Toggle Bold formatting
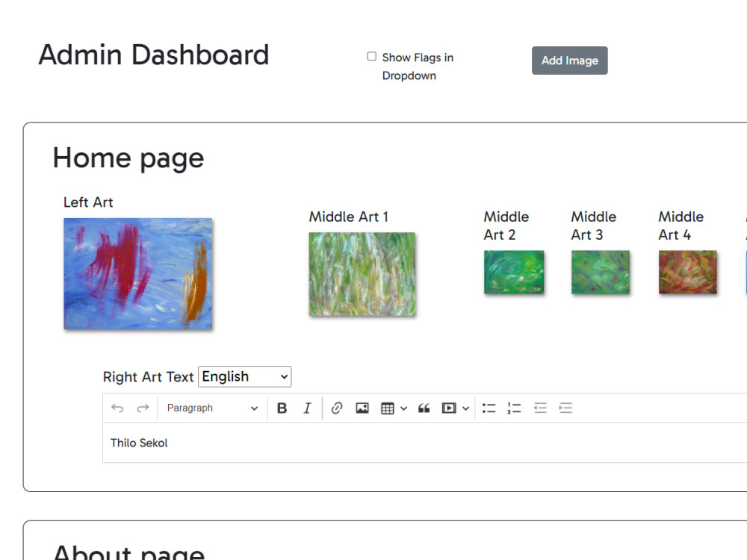Image resolution: width=747 pixels, height=560 pixels. (282, 408)
